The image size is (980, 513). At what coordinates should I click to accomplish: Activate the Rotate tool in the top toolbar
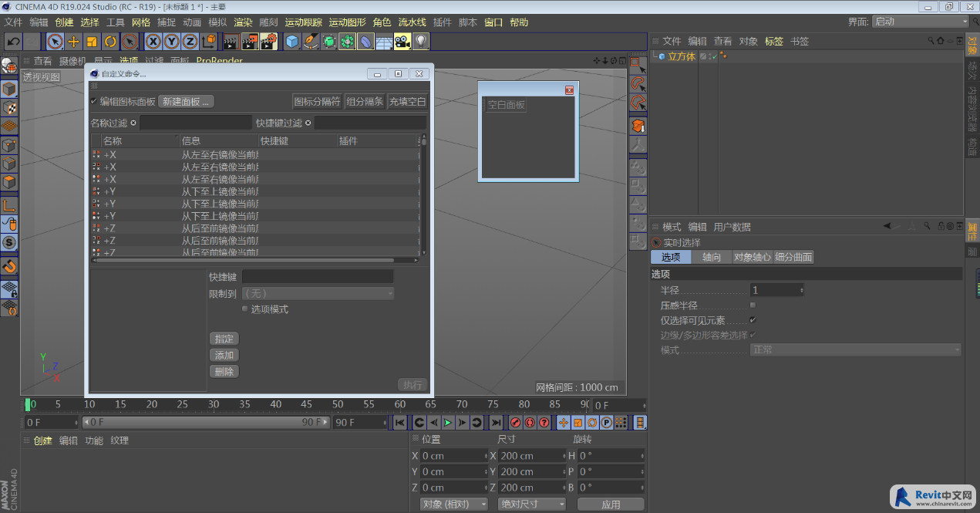click(111, 41)
